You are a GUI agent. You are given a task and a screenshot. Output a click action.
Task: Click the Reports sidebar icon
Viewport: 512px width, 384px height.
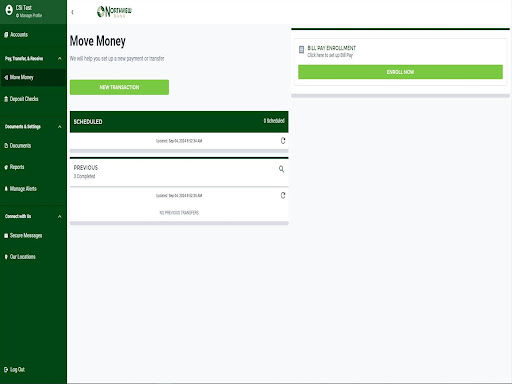6,167
